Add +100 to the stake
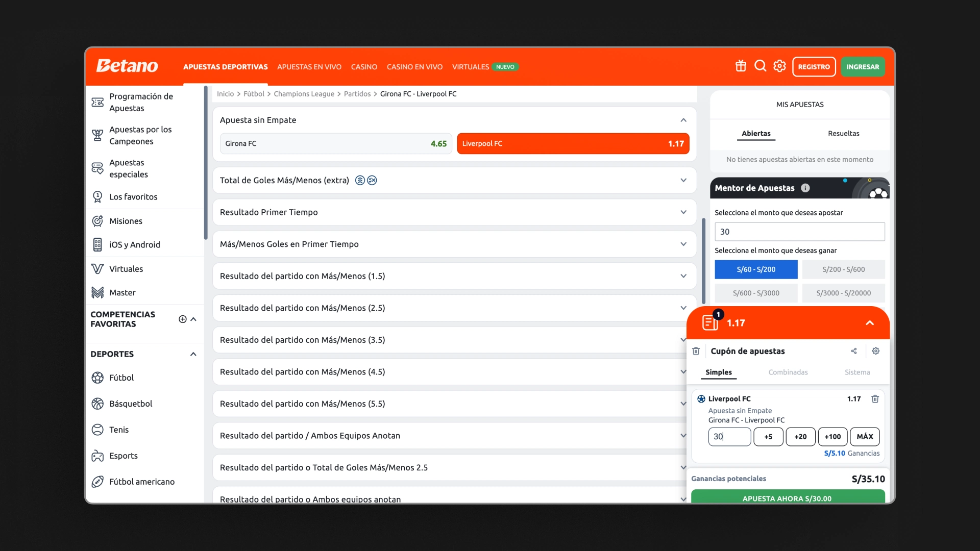Viewport: 980px width, 551px height. point(832,437)
